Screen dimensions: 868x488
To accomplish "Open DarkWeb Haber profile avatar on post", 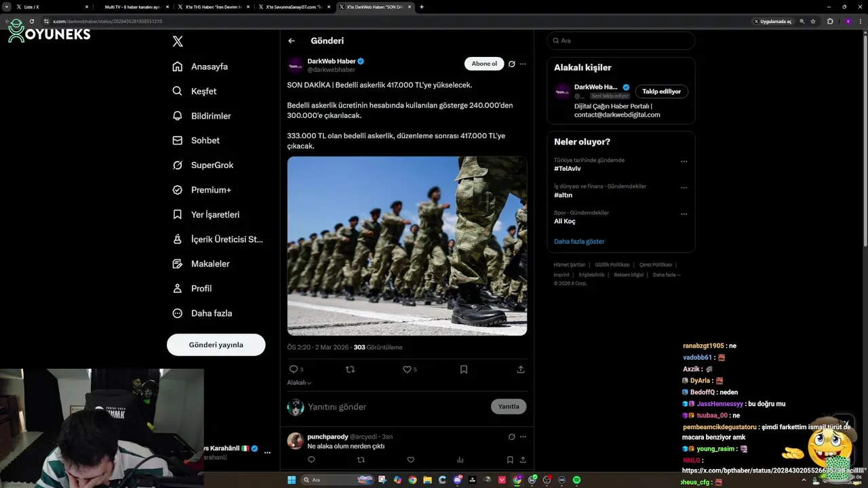I will [295, 65].
